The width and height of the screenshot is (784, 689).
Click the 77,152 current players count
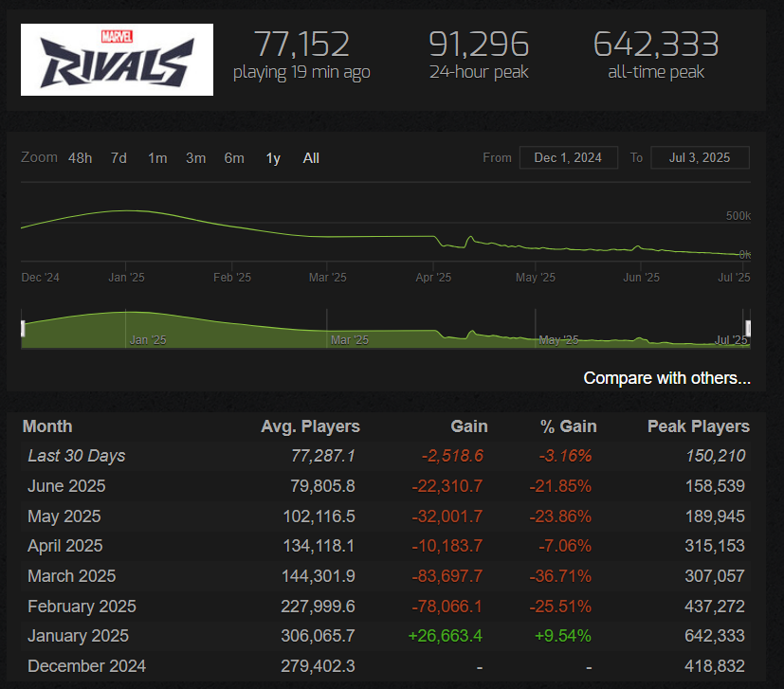click(x=301, y=45)
